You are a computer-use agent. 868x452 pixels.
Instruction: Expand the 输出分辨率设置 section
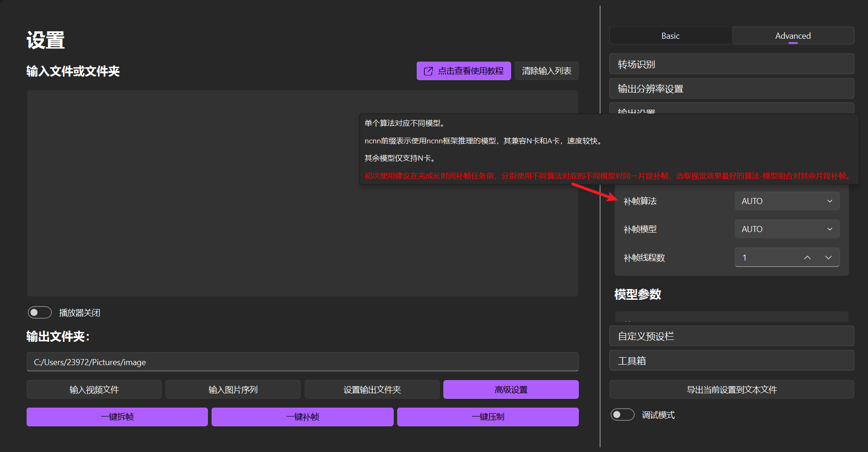732,88
